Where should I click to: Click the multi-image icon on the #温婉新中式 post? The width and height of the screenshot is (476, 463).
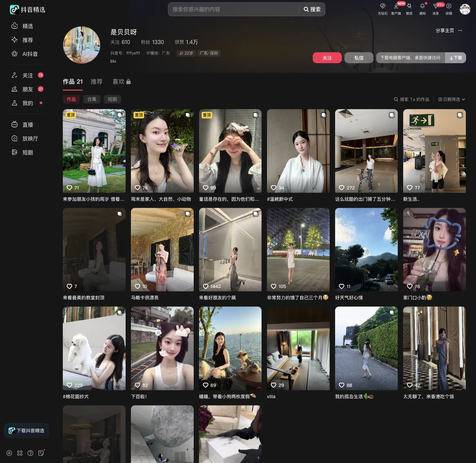pyautogui.click(x=324, y=115)
